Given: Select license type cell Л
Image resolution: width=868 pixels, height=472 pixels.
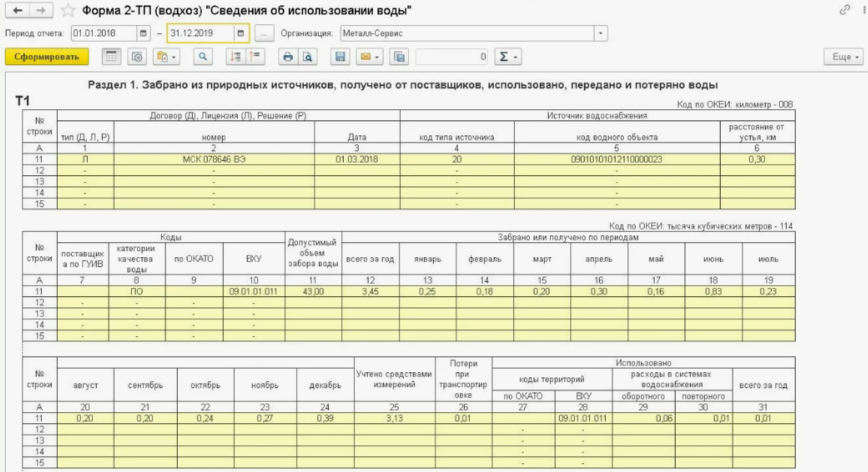Looking at the screenshot, I should (85, 159).
